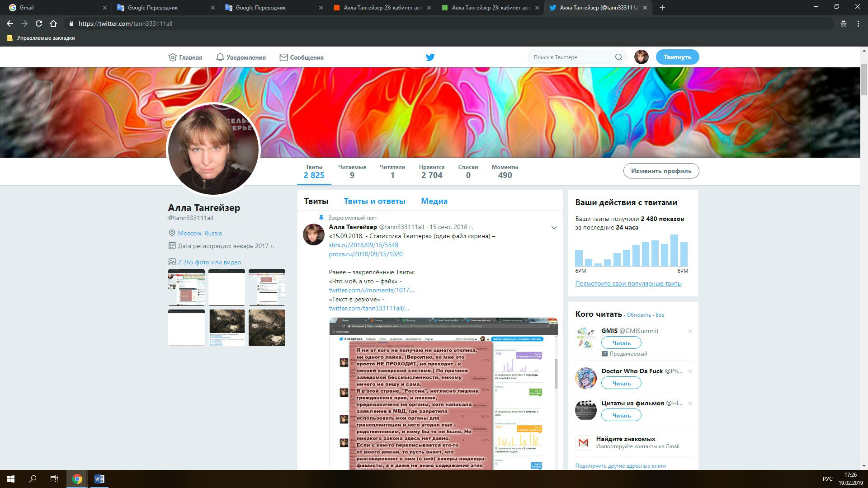Image resolution: width=868 pixels, height=488 pixels.
Task: Follow GMIS with Читать button
Action: (x=621, y=343)
